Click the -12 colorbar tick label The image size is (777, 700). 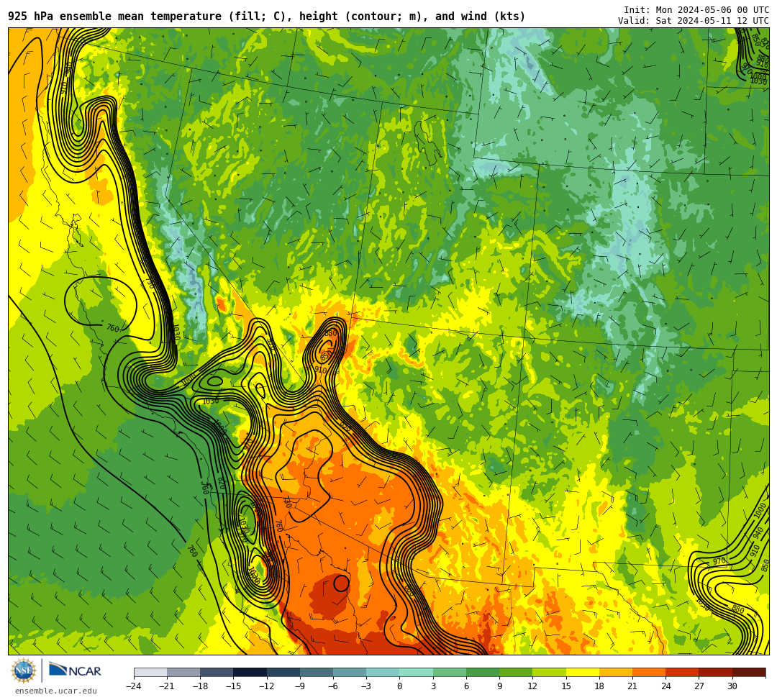(x=267, y=686)
